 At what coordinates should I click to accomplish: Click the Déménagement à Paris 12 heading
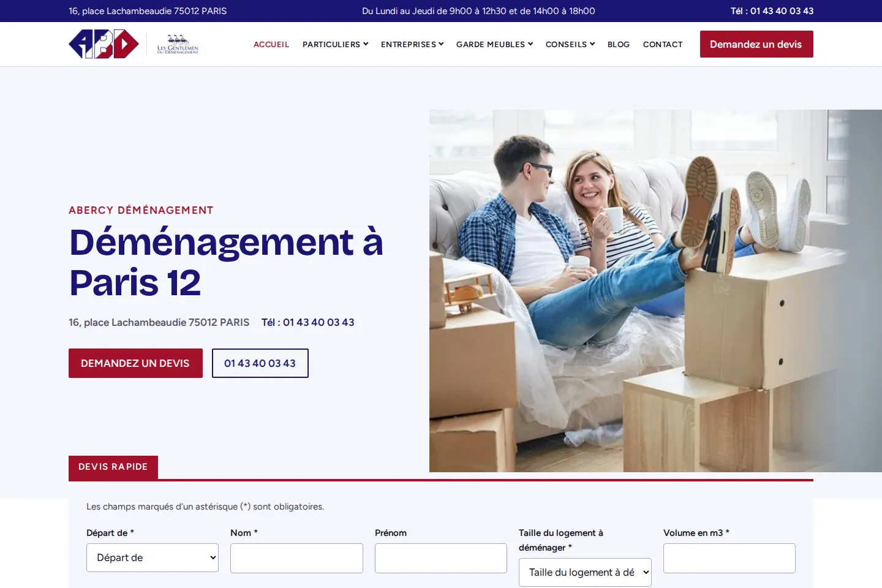pos(227,262)
